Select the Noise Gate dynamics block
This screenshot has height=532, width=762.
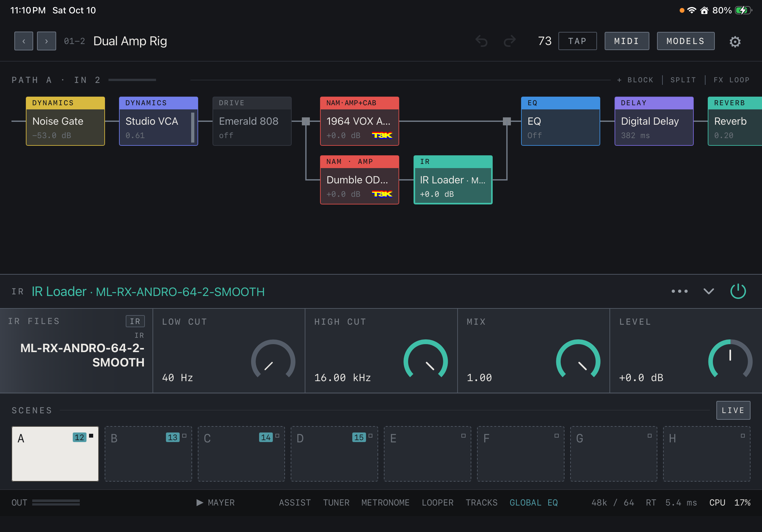click(x=65, y=121)
